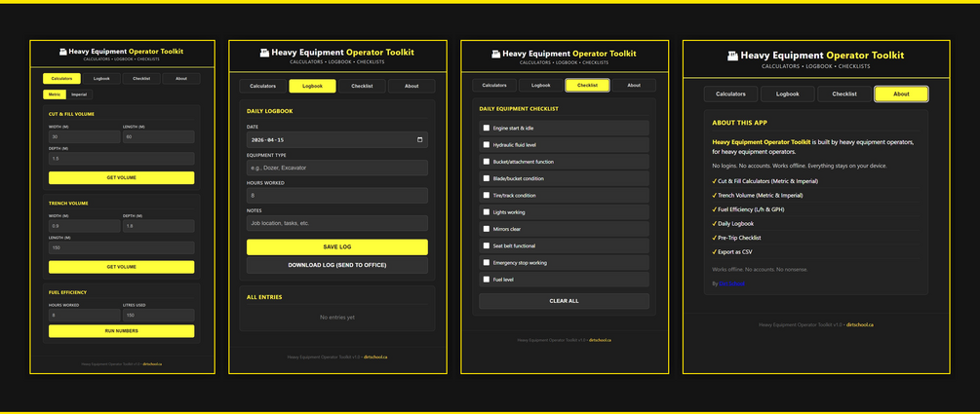Click the toolkit logo icon in the Checklist panel header

tap(495, 54)
